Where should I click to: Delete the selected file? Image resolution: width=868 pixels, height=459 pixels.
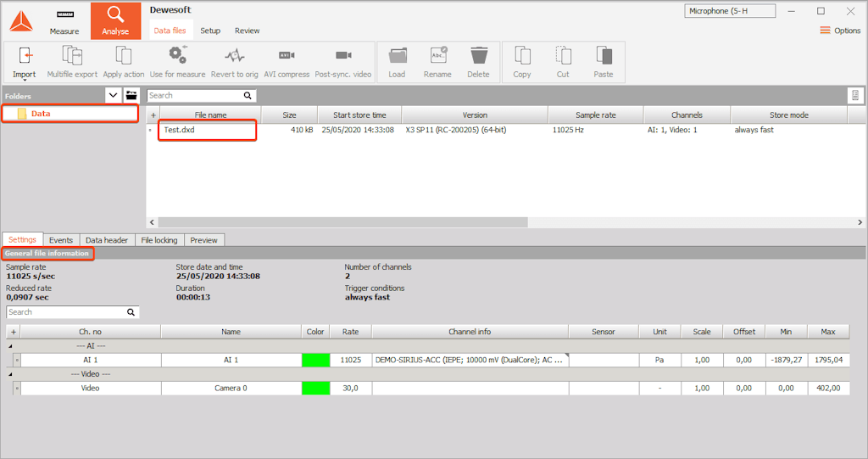click(x=479, y=62)
